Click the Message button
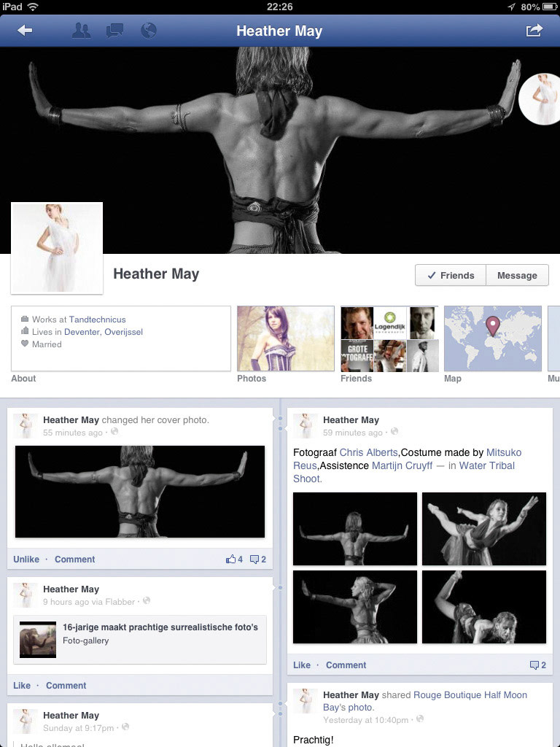Viewport: 560px width, 747px height. point(517,275)
